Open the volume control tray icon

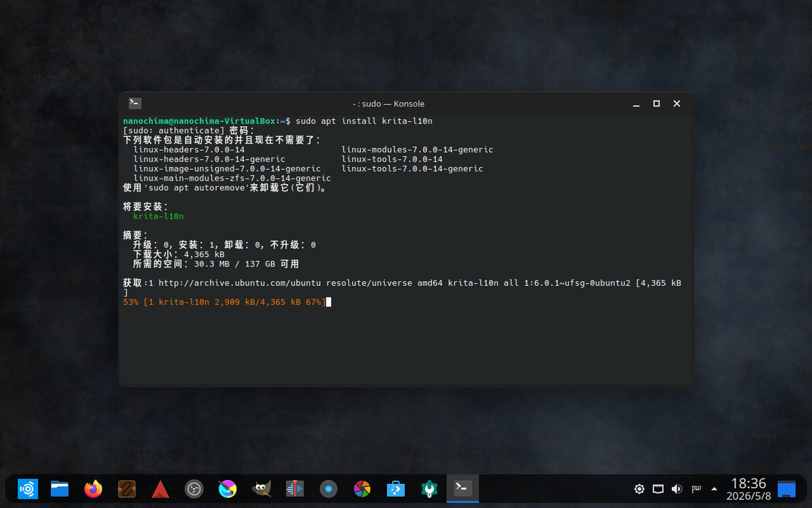coord(677,489)
